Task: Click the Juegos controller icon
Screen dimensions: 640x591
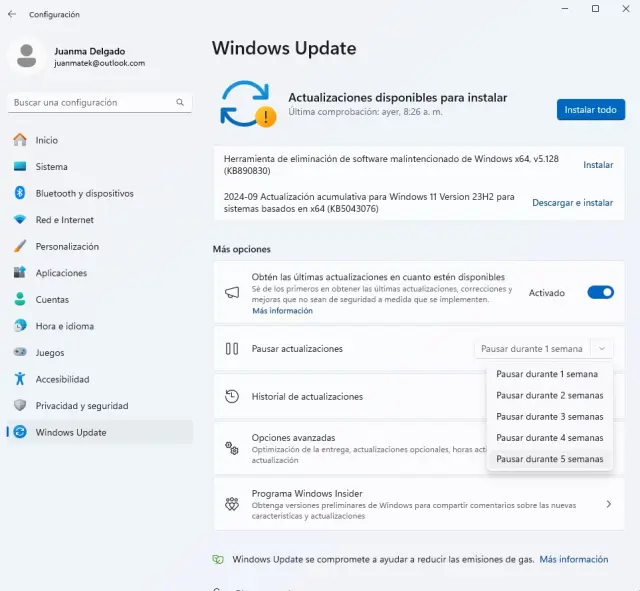Action: (x=19, y=352)
